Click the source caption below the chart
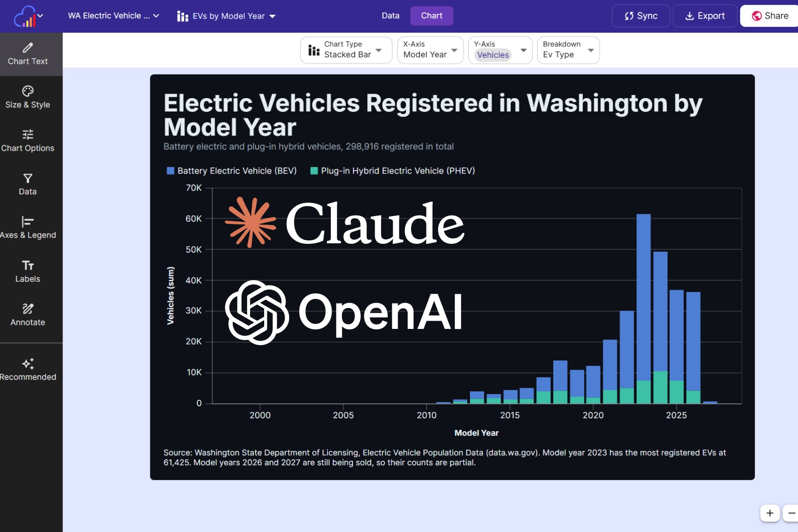The height and width of the screenshot is (532, 798). tap(445, 458)
